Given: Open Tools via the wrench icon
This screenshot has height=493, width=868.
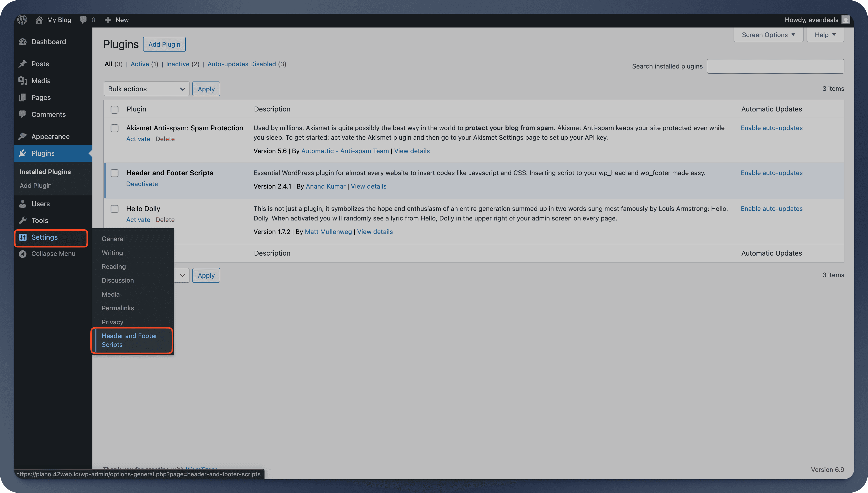Looking at the screenshot, I should pyautogui.click(x=22, y=220).
